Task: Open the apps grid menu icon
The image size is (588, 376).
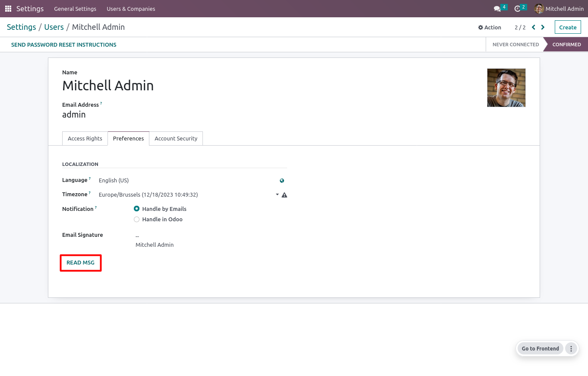Action: [8, 9]
